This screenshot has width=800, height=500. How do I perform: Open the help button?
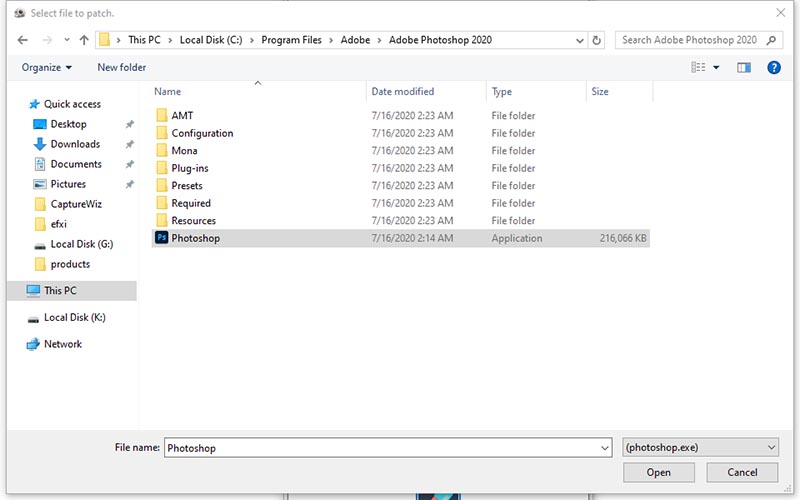(x=774, y=67)
